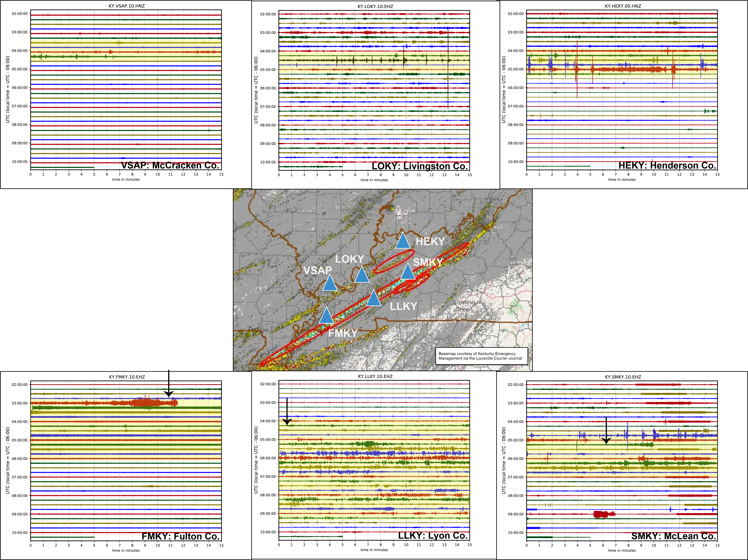Image resolution: width=748 pixels, height=560 pixels.
Task: Click the red signal block on SMKY's 09:00:00 trace
Action: coord(604,514)
